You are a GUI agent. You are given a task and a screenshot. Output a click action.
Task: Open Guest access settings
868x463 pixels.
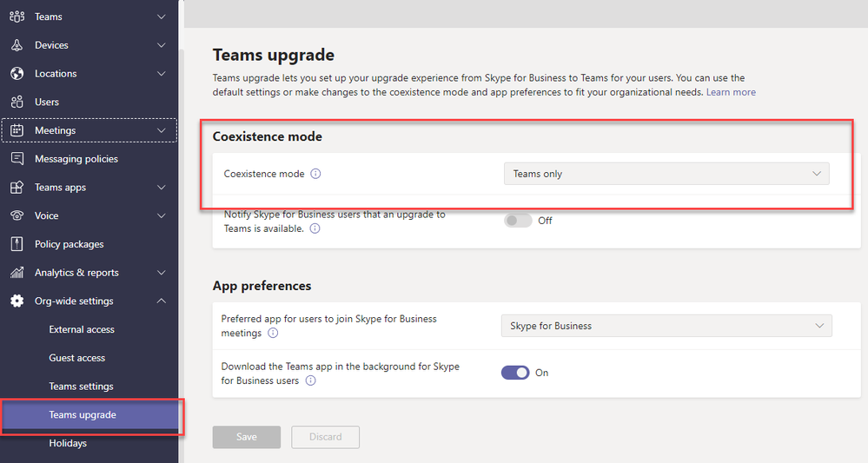[77, 358]
